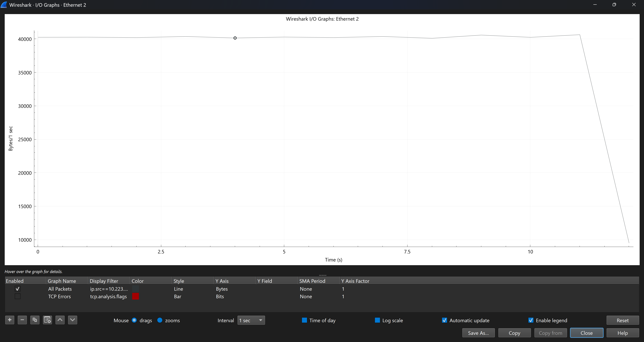644x342 pixels.
Task: Click the Time (s) axis label
Action: click(333, 260)
